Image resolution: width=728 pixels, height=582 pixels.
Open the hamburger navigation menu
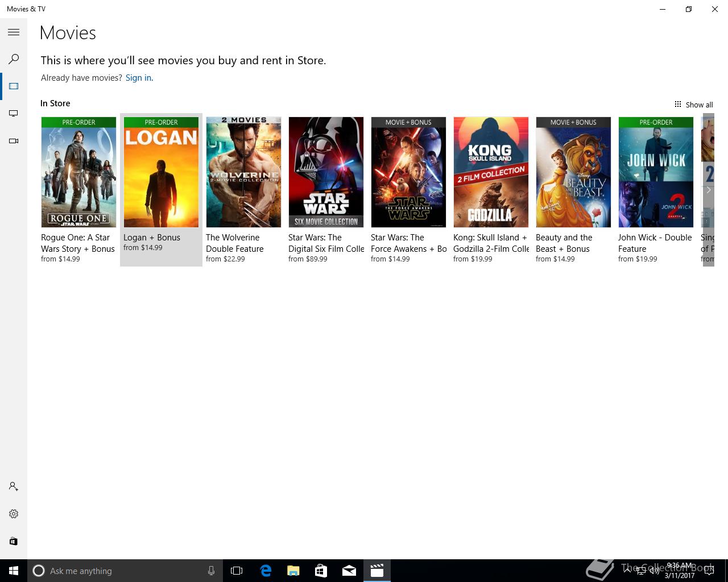[14, 32]
